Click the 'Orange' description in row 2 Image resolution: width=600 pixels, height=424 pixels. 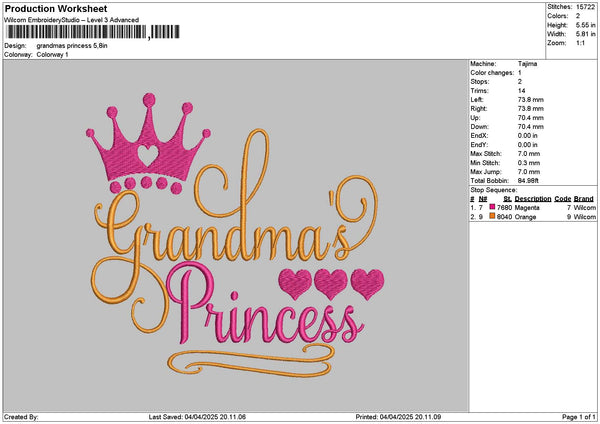click(x=525, y=217)
